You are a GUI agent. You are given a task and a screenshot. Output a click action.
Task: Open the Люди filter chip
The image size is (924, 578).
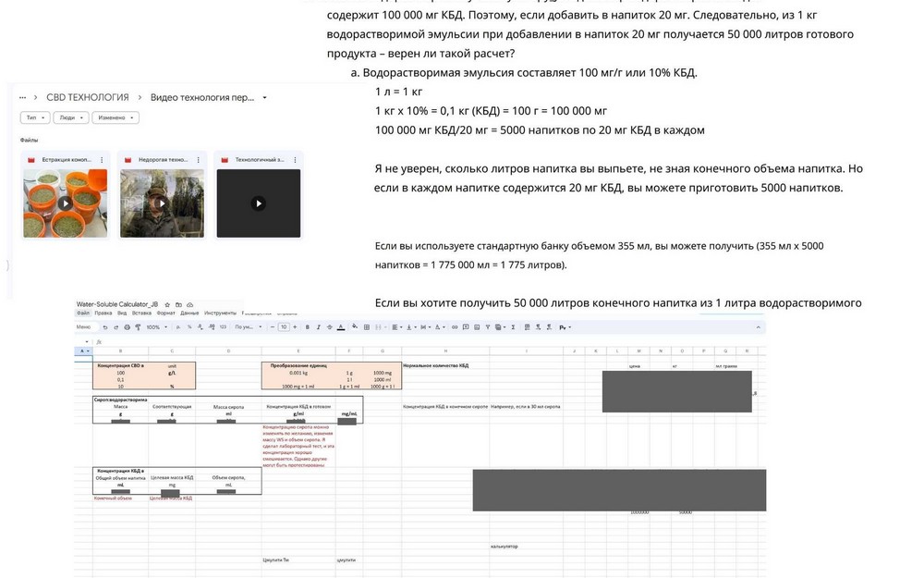71,118
